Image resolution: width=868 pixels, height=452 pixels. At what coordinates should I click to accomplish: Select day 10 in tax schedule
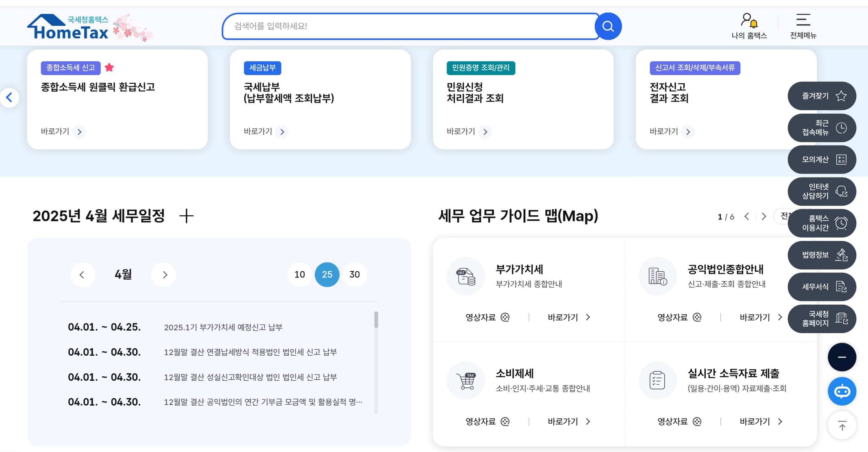299,274
